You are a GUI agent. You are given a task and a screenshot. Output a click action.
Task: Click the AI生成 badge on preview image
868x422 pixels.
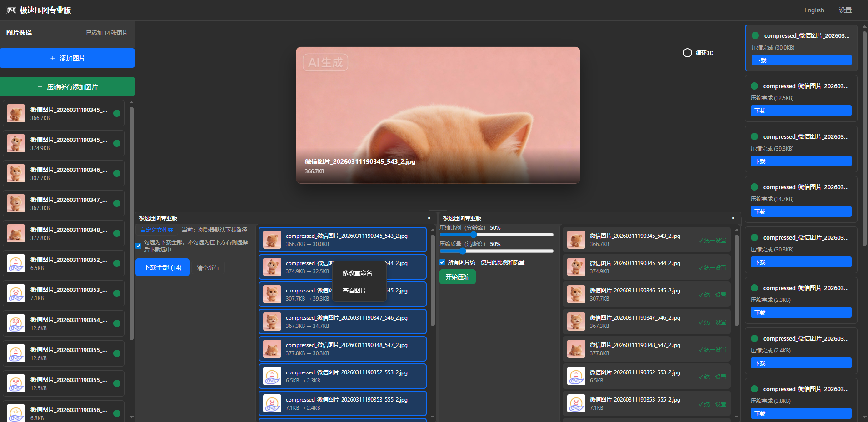(325, 62)
